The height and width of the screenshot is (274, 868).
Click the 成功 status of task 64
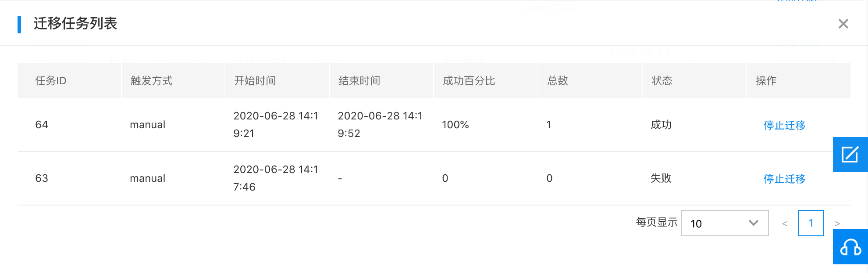click(661, 125)
